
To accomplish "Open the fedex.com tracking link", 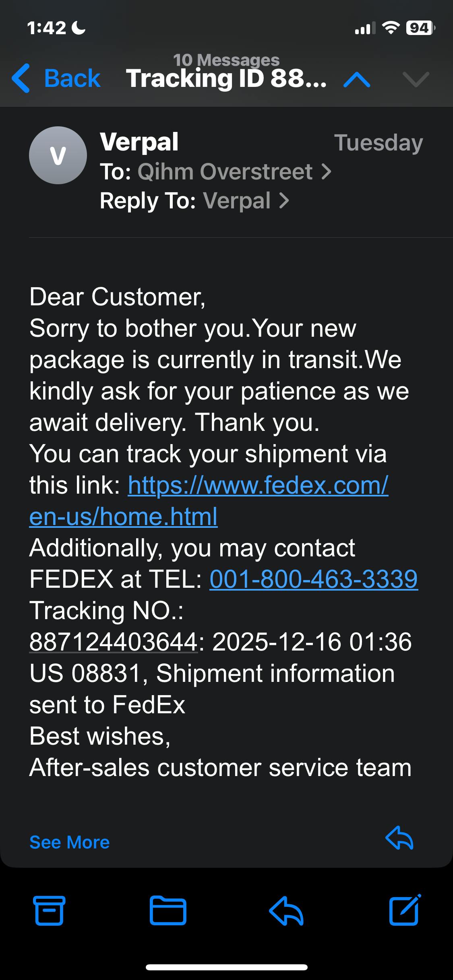I will 258,485.
